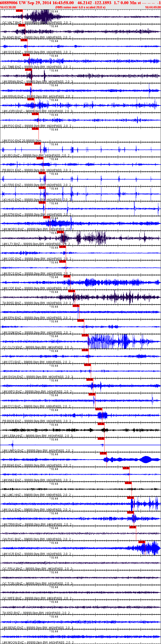Select the UW TRW EHZ station label

click(37, 524)
